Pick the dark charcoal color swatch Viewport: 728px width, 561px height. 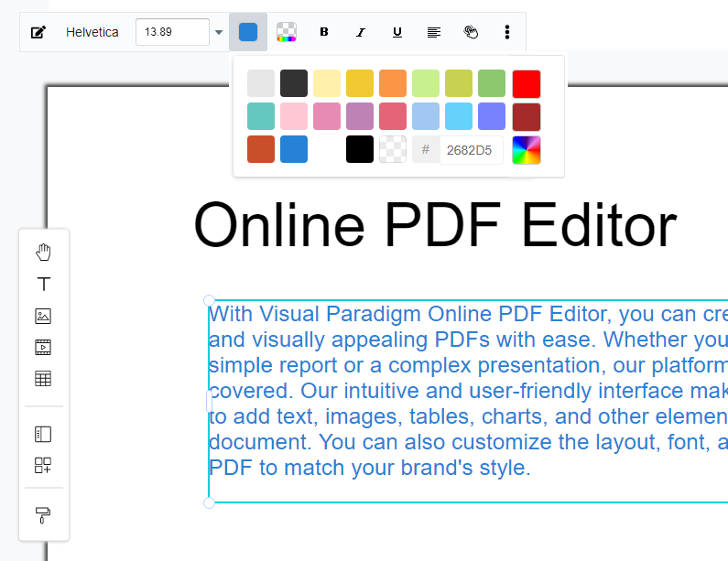tap(294, 83)
